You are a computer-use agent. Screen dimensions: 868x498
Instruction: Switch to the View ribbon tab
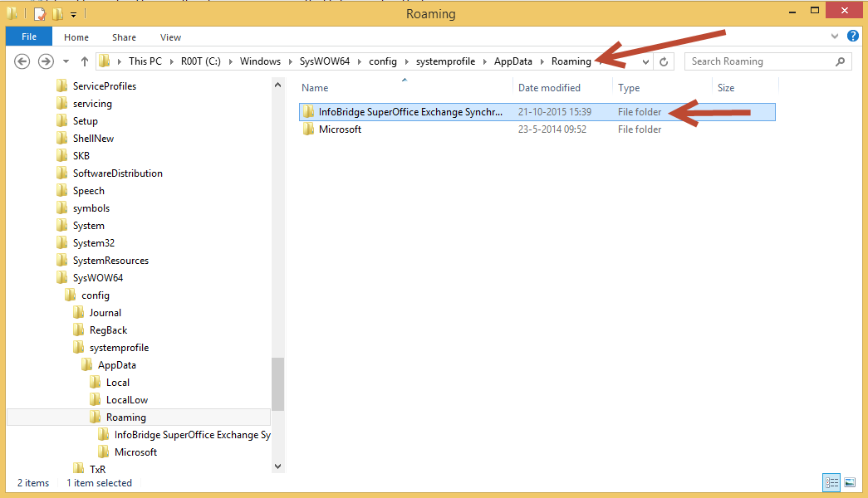pos(170,37)
